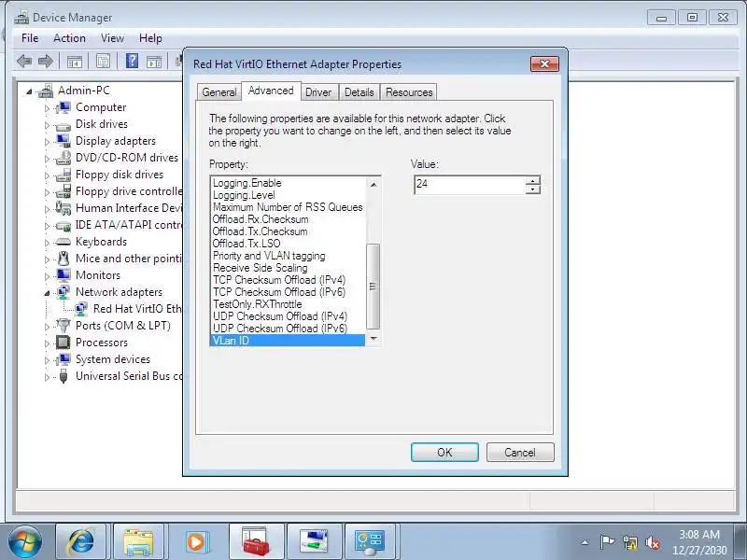The image size is (747, 560).
Task: Click the Back arrow in Device Manager toolbar
Action: pos(24,61)
